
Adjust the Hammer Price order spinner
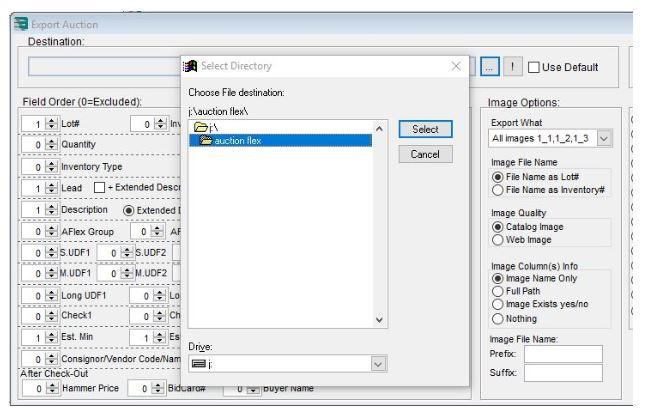coord(52,388)
